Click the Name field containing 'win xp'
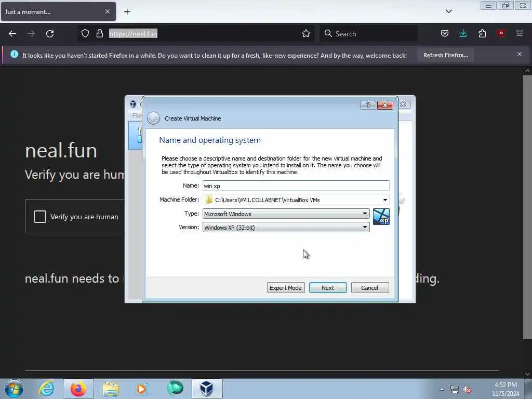This screenshot has height=399, width=532. 296,185
